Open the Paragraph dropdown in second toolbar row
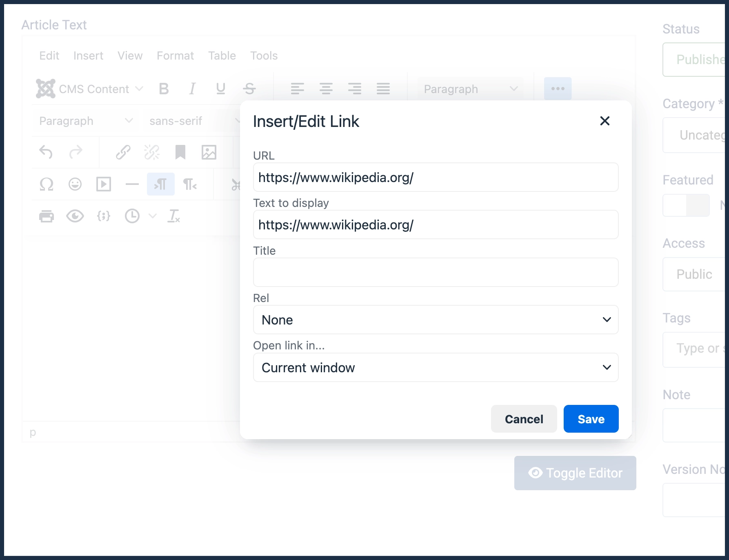The image size is (729, 560). click(x=85, y=121)
